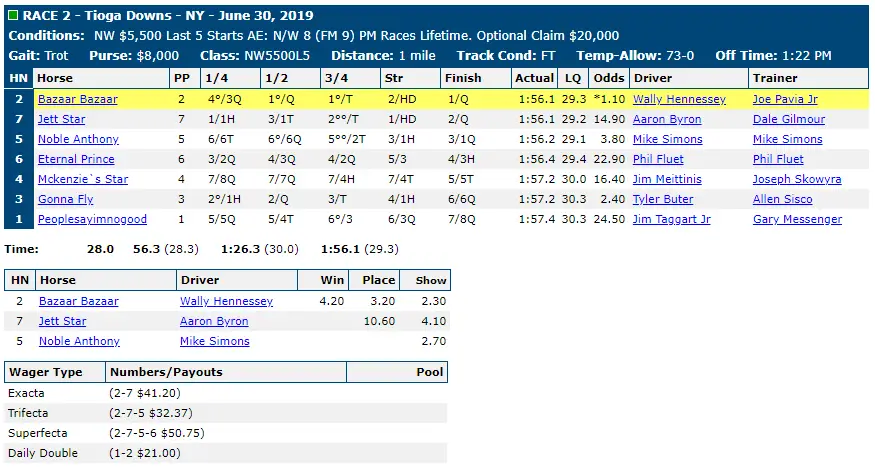Click trainer Joseph Skowyra link
The width and height of the screenshot is (875, 467).
click(797, 180)
